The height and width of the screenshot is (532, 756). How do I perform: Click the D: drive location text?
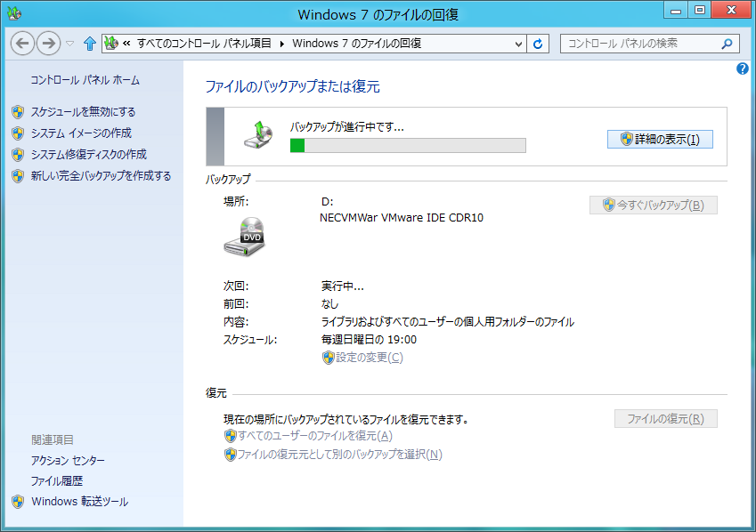pos(328,202)
